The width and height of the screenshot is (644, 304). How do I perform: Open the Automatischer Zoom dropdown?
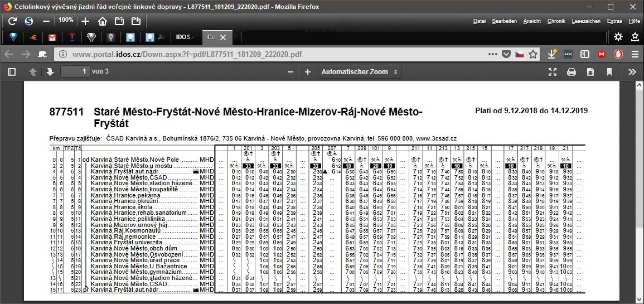pyautogui.click(x=360, y=72)
